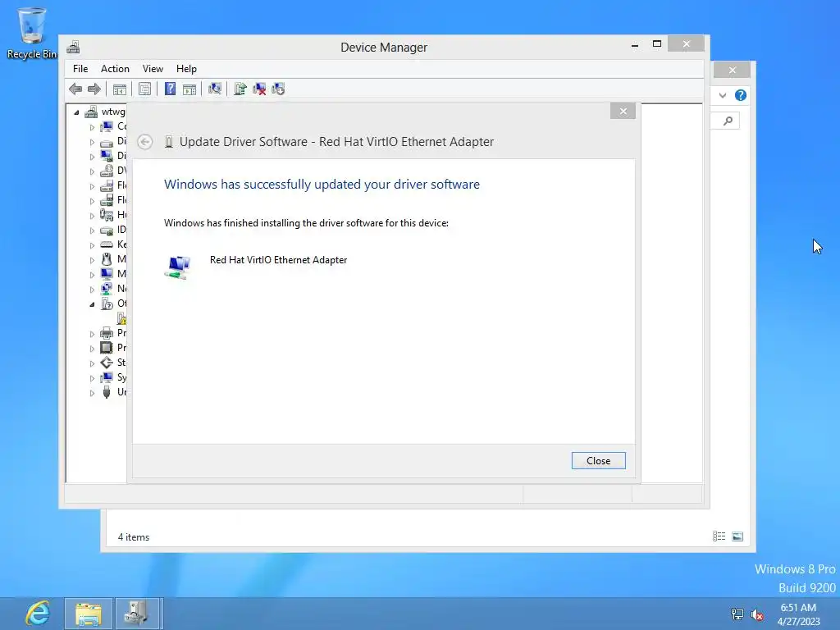Click the Red Hat VirtIO Ethernet Adapter icon
This screenshot has width=840, height=630.
178,267
